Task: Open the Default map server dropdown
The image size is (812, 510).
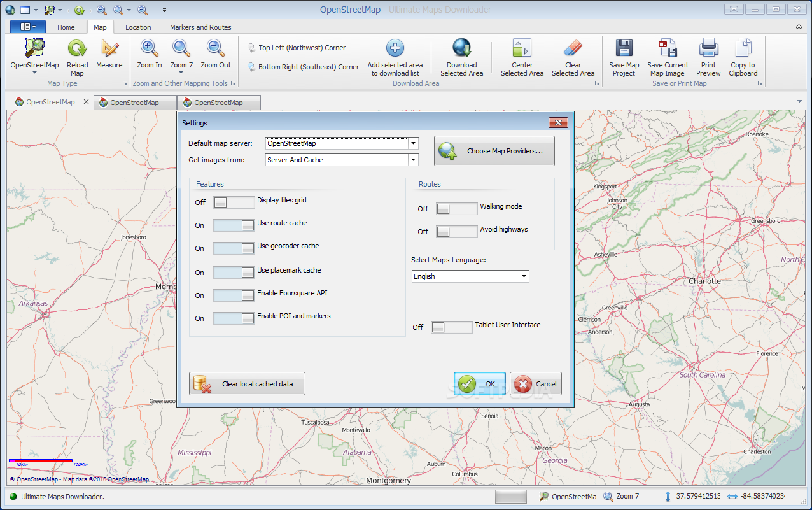Action: pos(414,143)
